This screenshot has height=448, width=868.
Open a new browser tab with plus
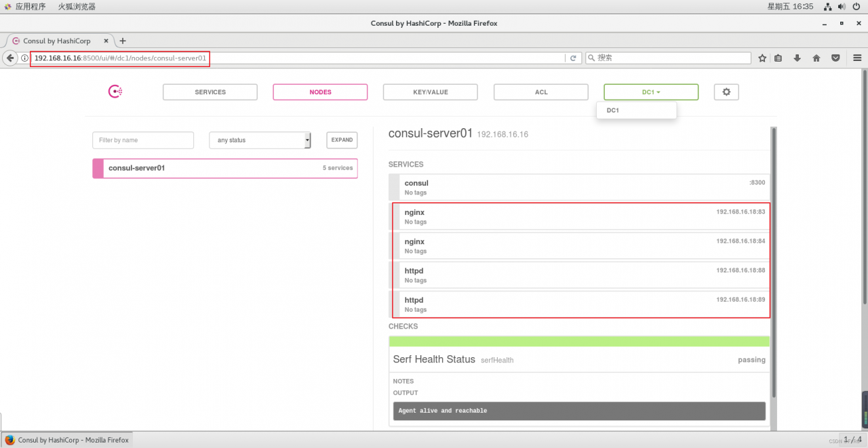pyautogui.click(x=123, y=41)
